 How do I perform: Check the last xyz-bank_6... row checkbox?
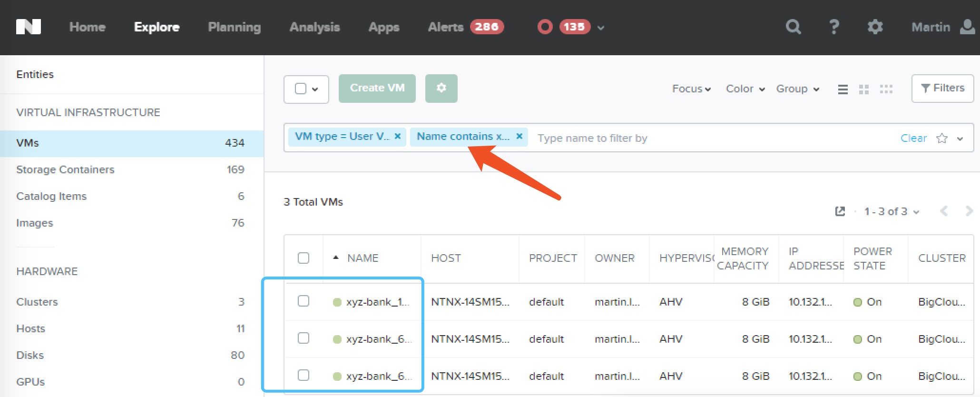(304, 375)
